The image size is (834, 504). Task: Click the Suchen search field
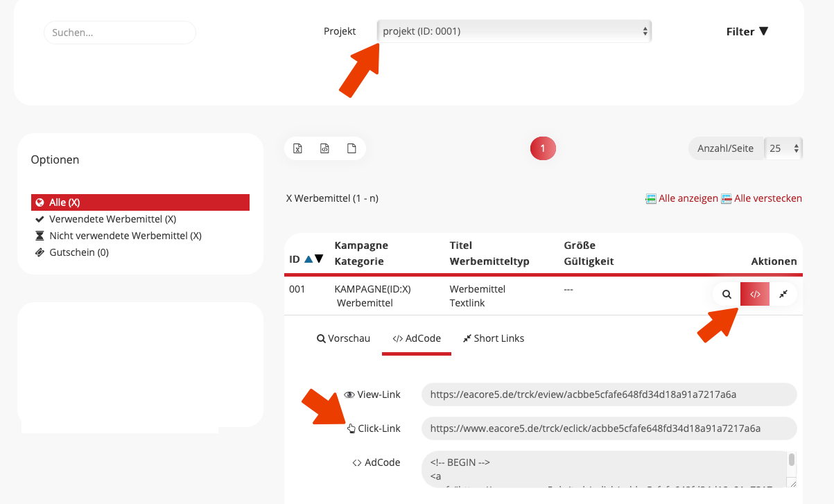[120, 33]
